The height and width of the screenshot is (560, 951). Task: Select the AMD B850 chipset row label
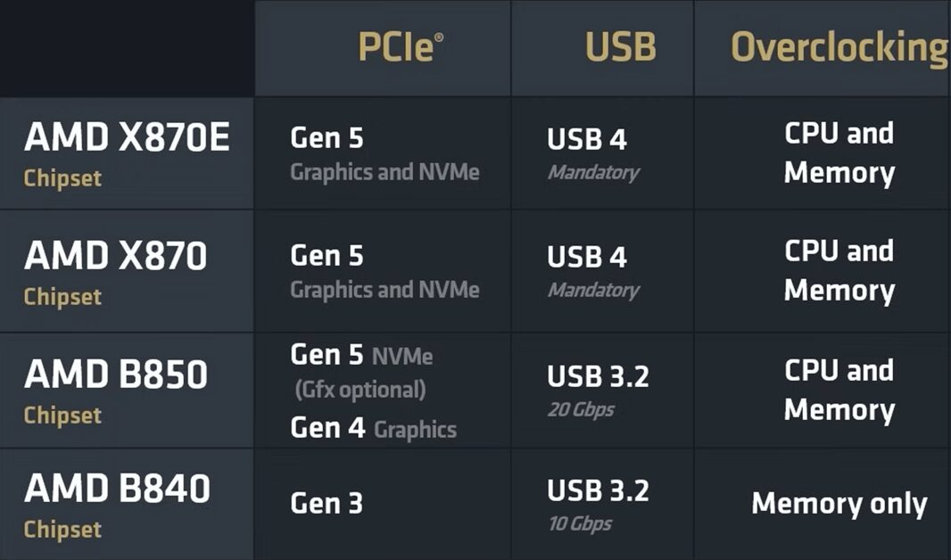(x=115, y=387)
